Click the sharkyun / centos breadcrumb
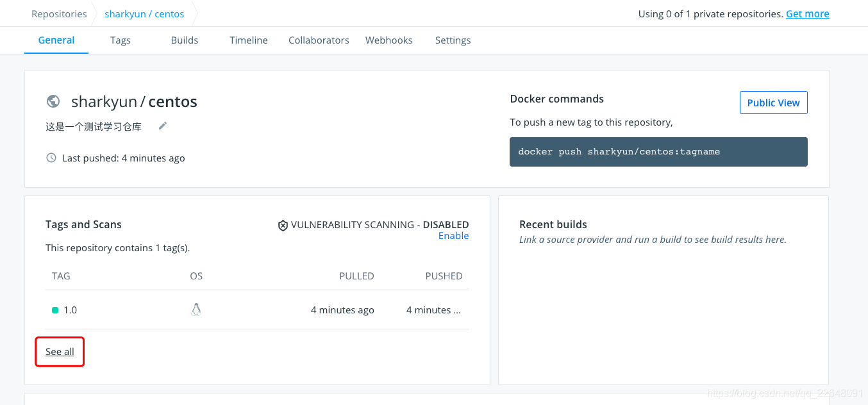 click(144, 14)
